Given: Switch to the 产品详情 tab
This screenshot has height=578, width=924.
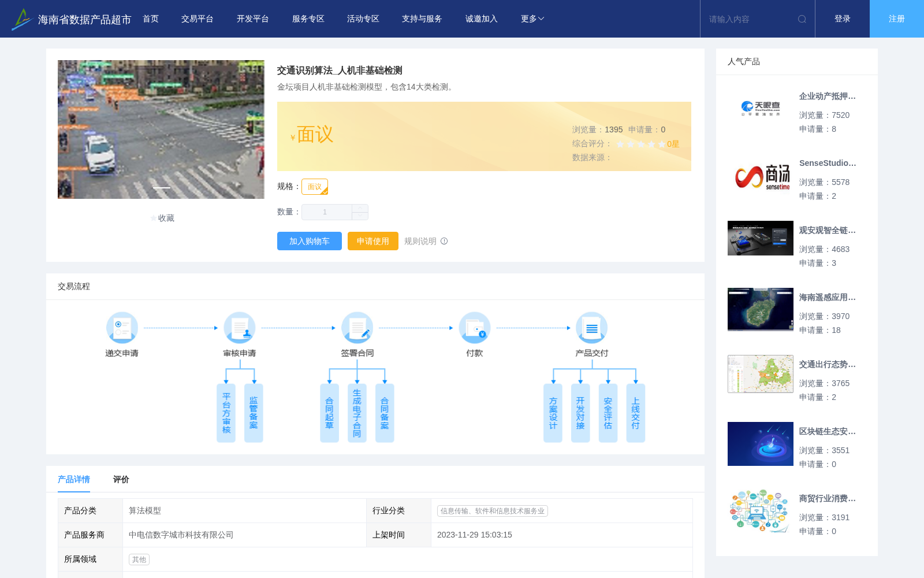Looking at the screenshot, I should 74,479.
